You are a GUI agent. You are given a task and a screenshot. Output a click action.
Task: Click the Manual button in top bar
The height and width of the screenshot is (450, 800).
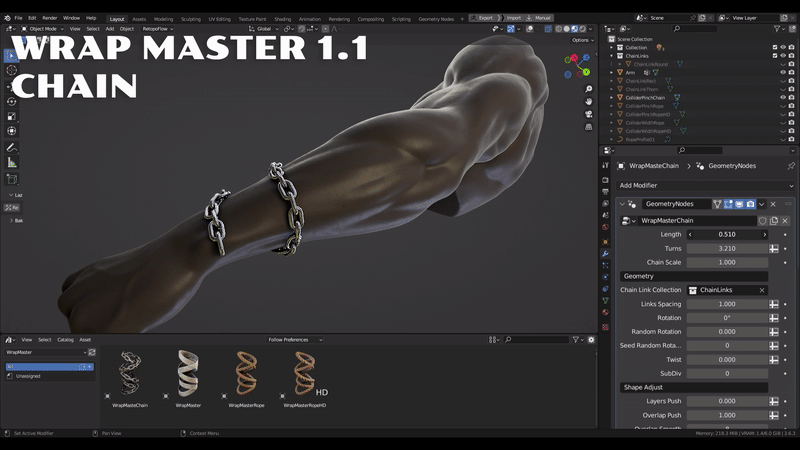click(539, 18)
